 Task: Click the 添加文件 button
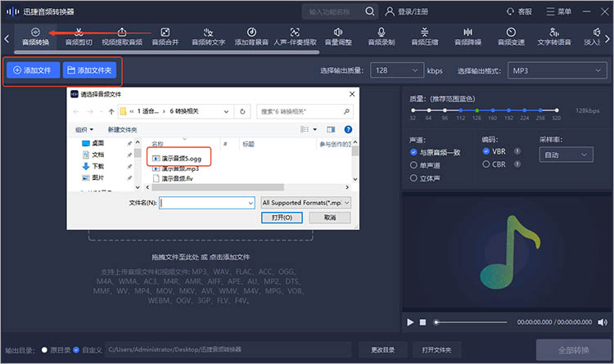tap(33, 70)
